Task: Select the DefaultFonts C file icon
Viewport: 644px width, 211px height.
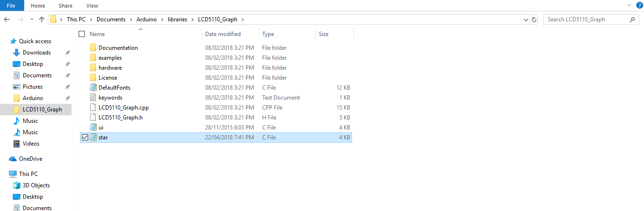Action: tap(93, 87)
